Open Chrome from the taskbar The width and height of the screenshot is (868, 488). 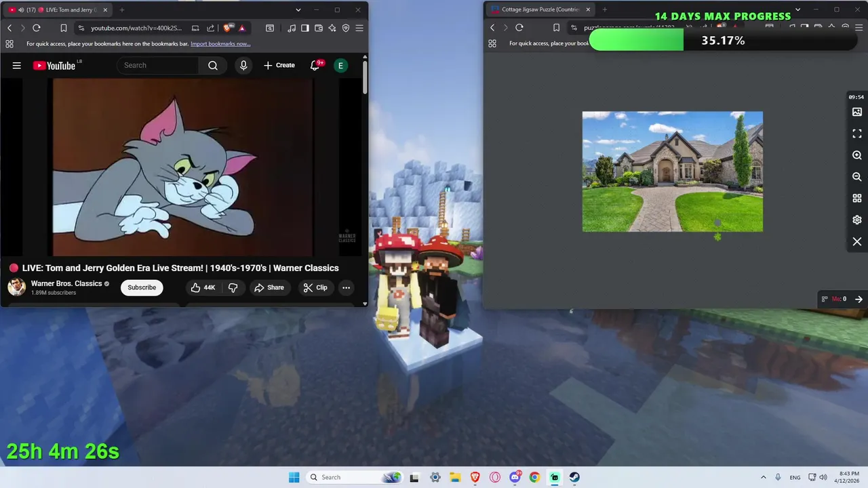coord(534,477)
